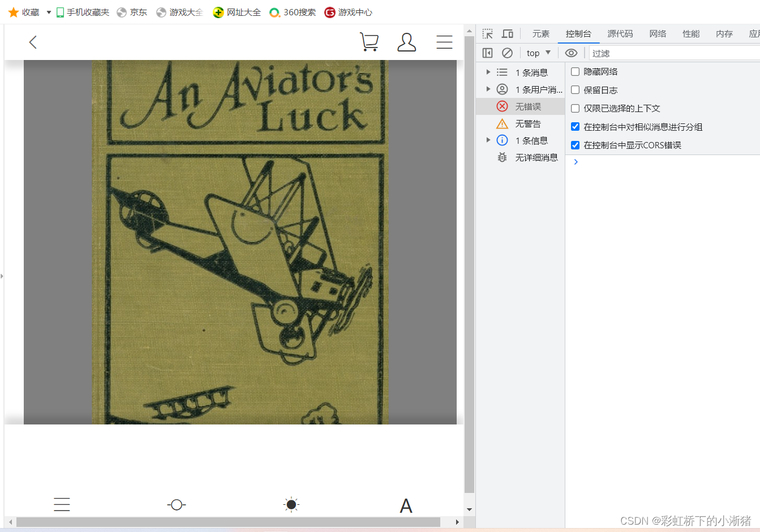Switch to the 元素 tab
The height and width of the screenshot is (532, 760).
tap(541, 34)
